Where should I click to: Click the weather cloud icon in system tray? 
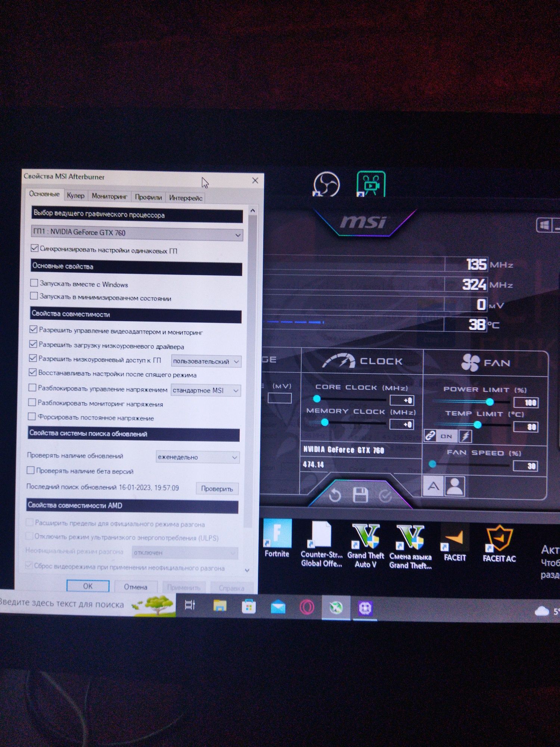[542, 611]
